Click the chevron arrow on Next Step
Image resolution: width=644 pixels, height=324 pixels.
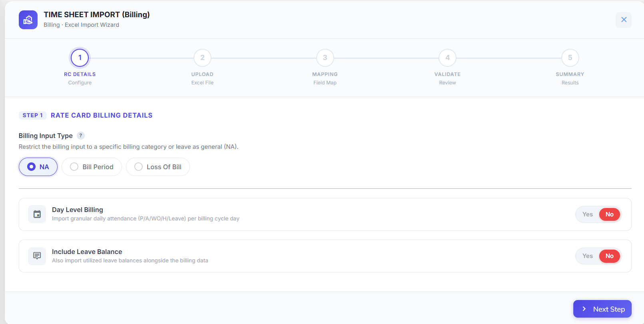584,309
